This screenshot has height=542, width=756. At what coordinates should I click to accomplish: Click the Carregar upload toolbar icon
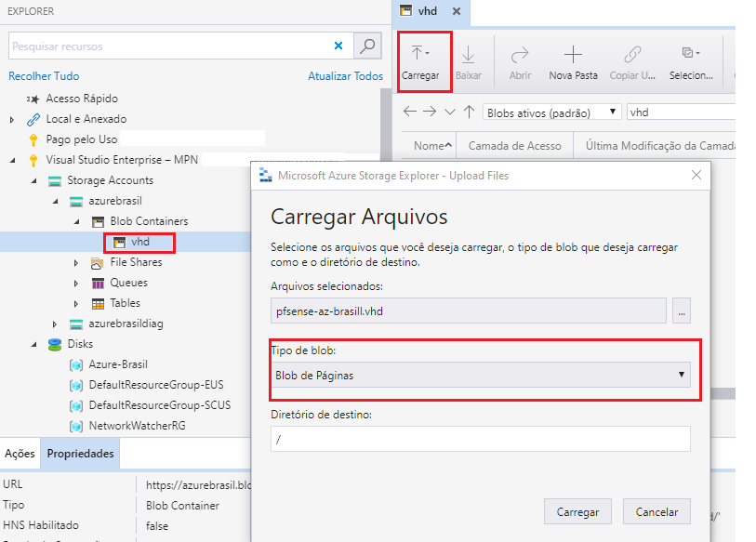420,53
